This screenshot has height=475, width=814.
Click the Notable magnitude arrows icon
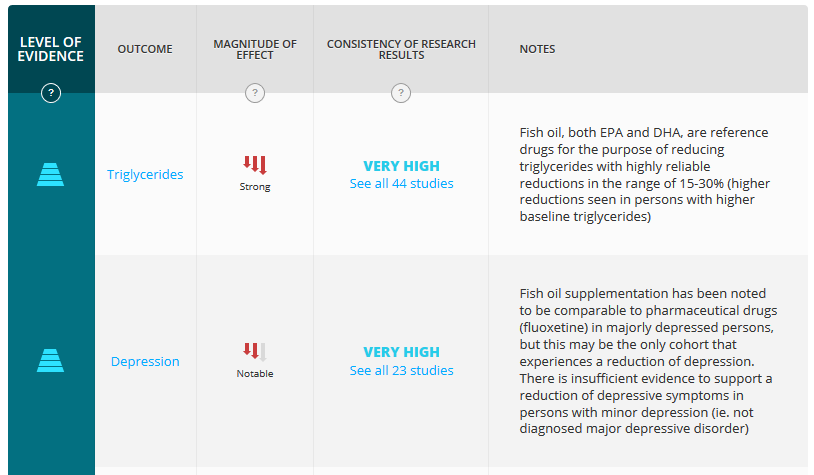(x=255, y=351)
